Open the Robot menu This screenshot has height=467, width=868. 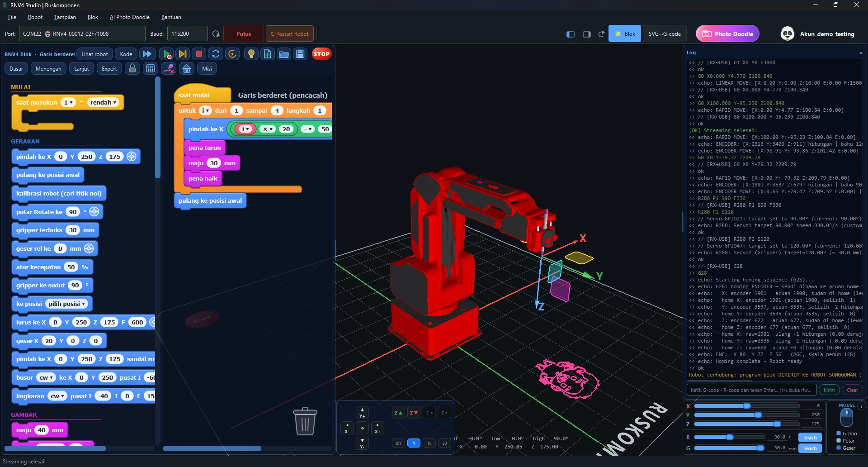coord(35,17)
